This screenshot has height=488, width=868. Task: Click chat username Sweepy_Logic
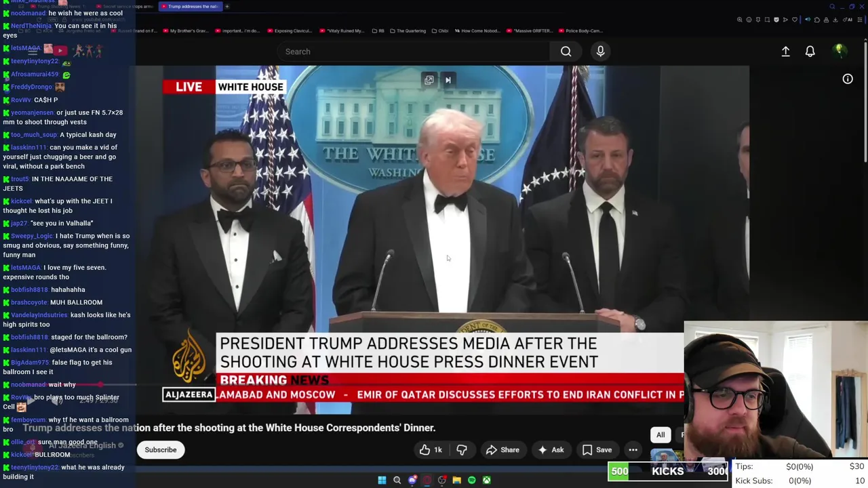pos(31,236)
